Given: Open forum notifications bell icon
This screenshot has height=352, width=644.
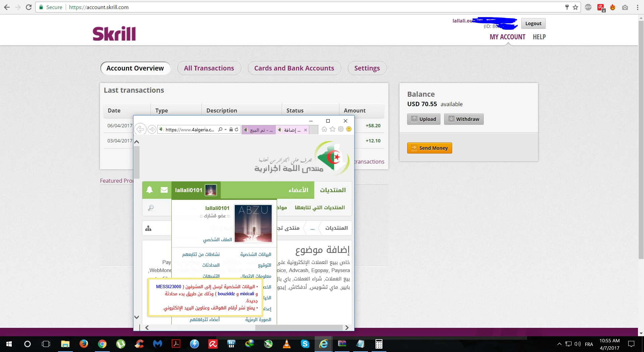Looking at the screenshot, I should coord(150,190).
